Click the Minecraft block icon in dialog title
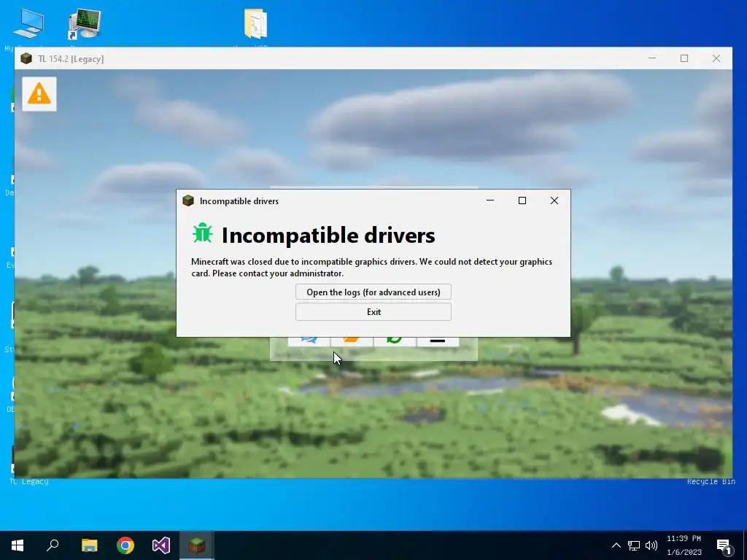This screenshot has height=560, width=747. click(x=188, y=201)
